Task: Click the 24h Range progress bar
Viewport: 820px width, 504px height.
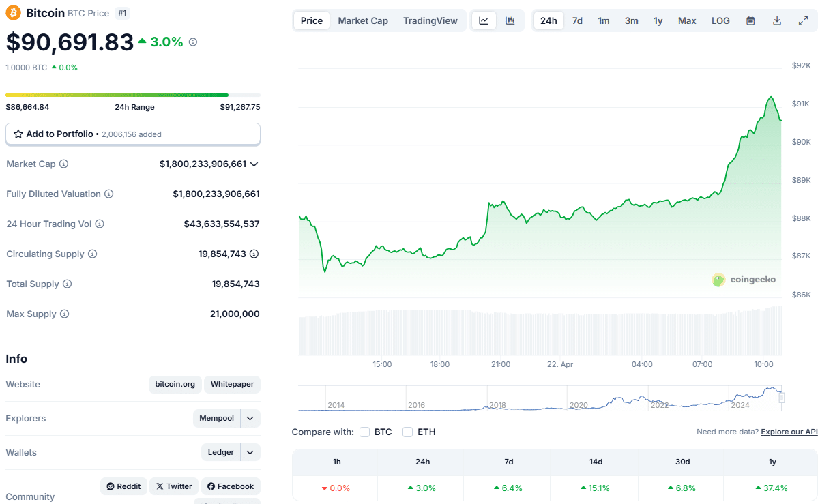Action: tap(133, 95)
